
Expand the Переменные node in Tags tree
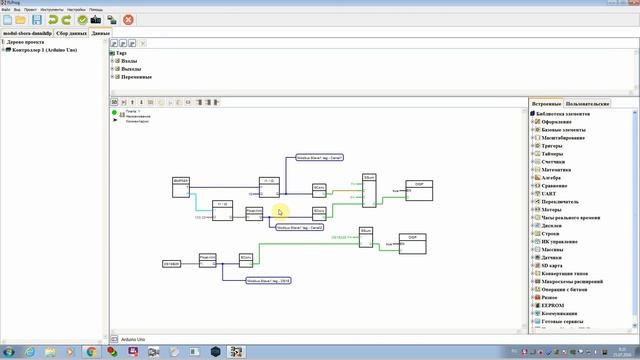click(113, 77)
